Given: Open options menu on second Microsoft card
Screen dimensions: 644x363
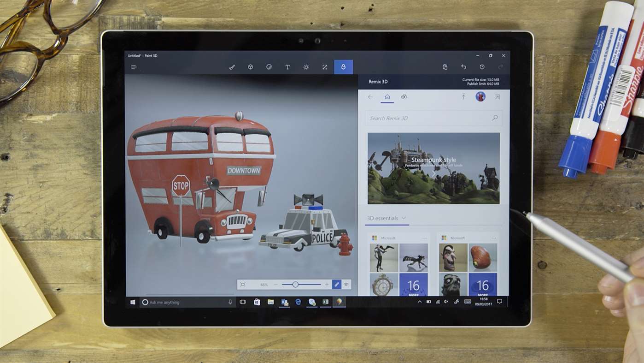Looking at the screenshot, I should click(493, 238).
